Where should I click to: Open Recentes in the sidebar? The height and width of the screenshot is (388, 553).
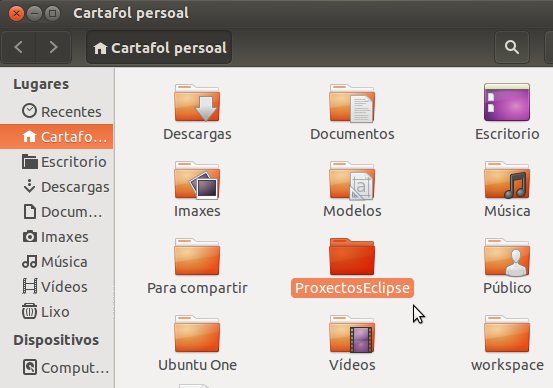pyautogui.click(x=56, y=111)
